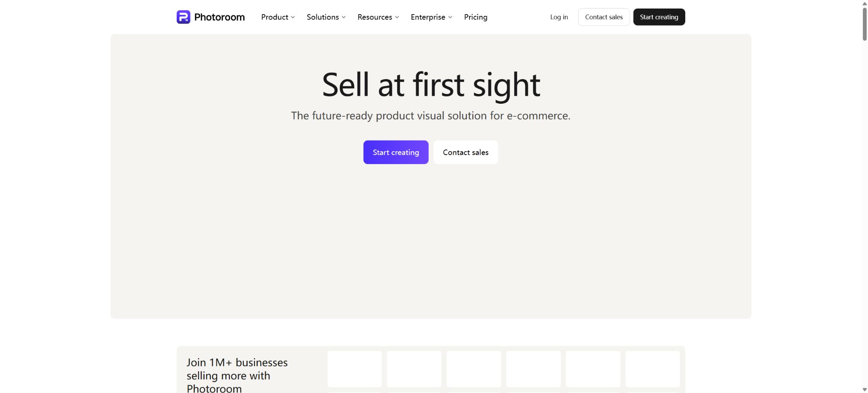Click the Log in link
868x393 pixels.
[559, 17]
